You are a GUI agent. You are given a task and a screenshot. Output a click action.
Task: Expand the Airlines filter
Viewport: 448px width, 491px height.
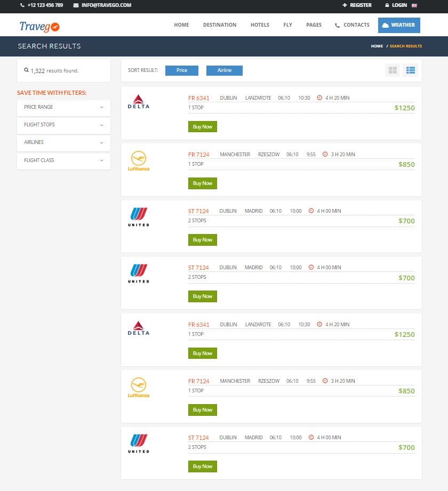[63, 142]
